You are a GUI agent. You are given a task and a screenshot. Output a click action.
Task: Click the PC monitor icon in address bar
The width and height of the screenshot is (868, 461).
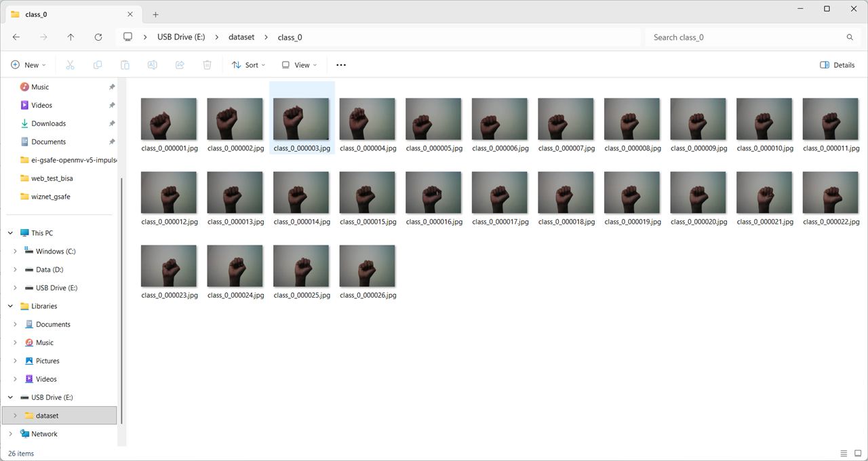[127, 37]
